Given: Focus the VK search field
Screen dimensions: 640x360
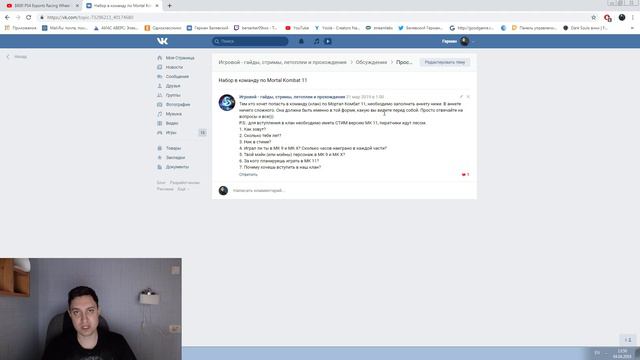Looking at the screenshot, I should 250,41.
